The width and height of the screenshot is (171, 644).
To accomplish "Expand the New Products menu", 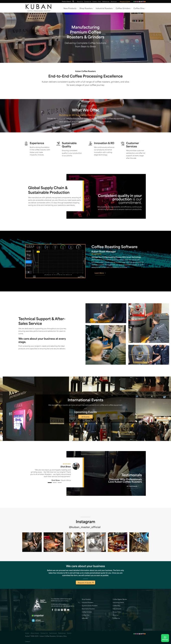I will (x=70, y=8).
